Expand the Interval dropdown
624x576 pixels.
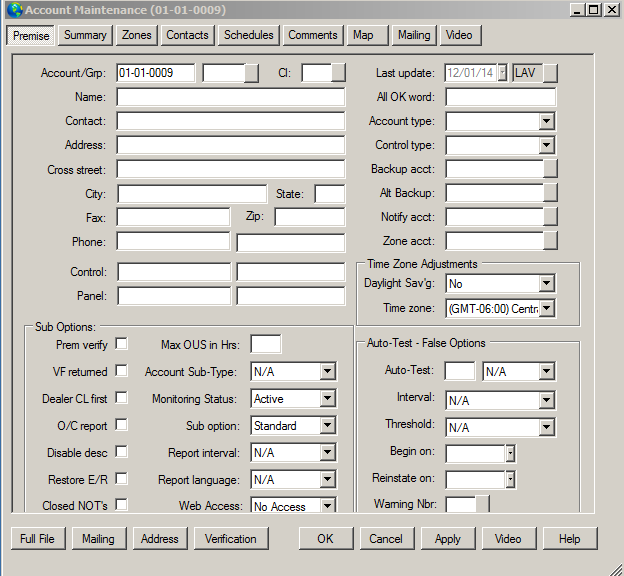[546, 400]
